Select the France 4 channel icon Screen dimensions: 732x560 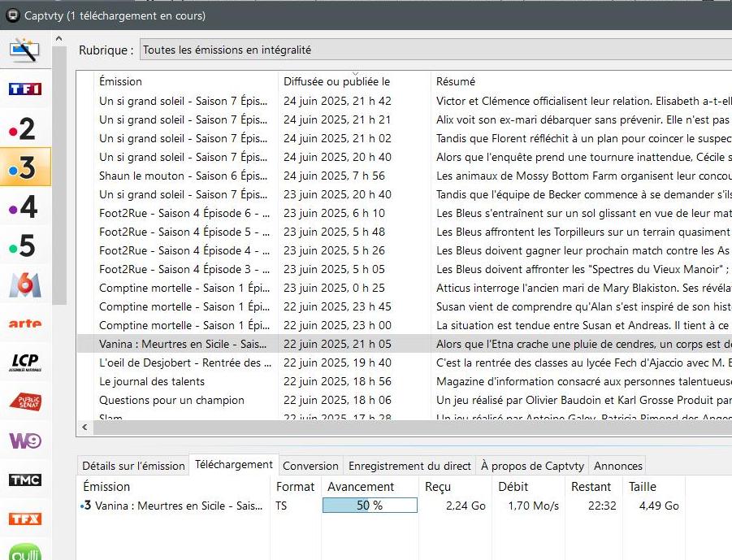pyautogui.click(x=25, y=206)
